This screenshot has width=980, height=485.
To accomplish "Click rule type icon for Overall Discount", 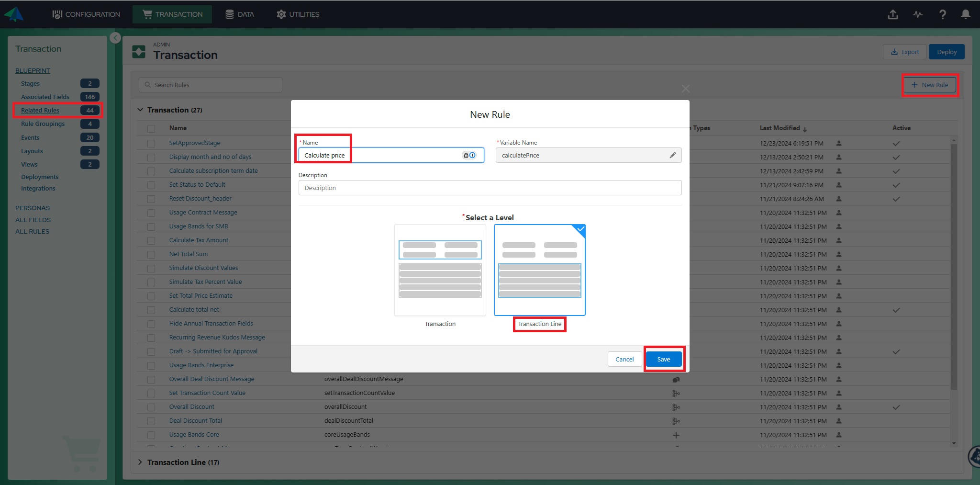I will click(x=676, y=407).
